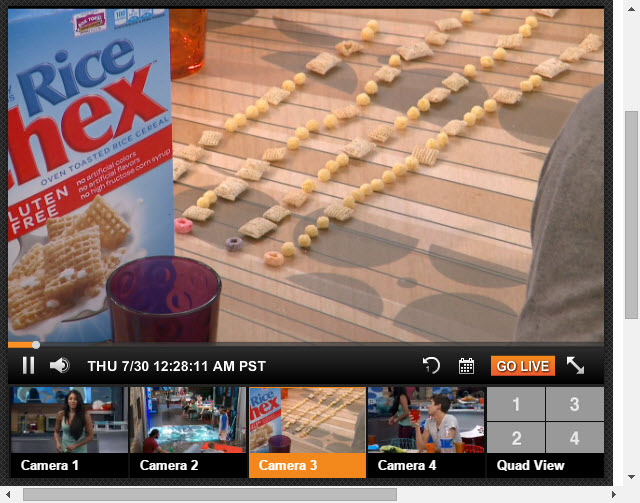Choose quad tile number 1

[x=516, y=404]
